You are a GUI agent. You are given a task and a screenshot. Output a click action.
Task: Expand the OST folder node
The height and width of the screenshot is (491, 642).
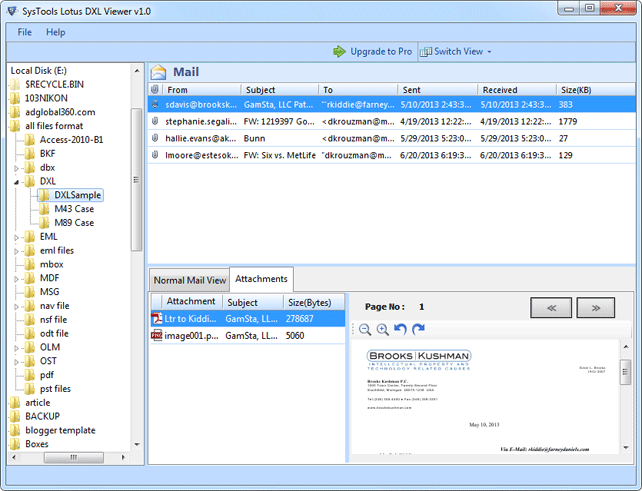[16, 362]
